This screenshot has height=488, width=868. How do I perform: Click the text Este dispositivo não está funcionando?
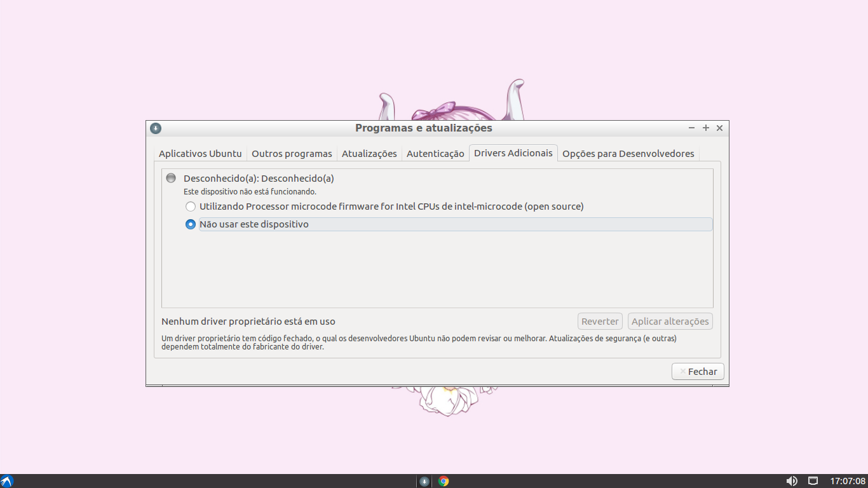[x=250, y=191]
